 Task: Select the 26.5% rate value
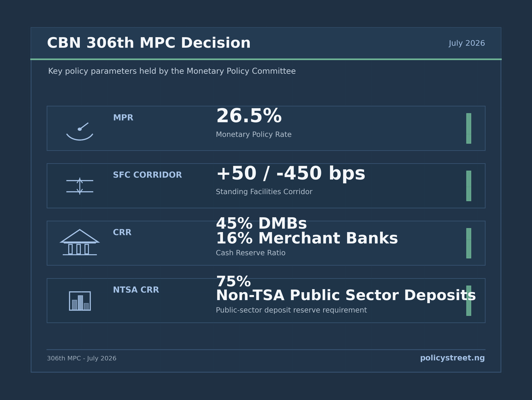tap(249, 116)
